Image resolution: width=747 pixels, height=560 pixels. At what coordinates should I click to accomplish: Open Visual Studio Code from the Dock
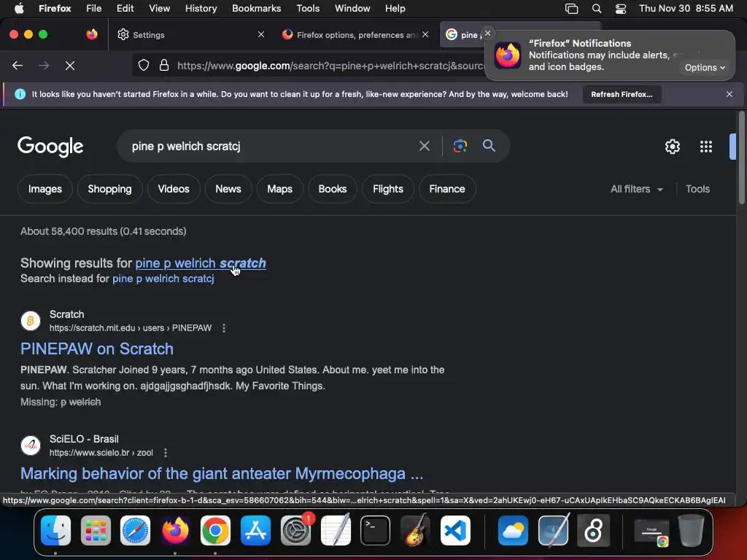click(455, 531)
